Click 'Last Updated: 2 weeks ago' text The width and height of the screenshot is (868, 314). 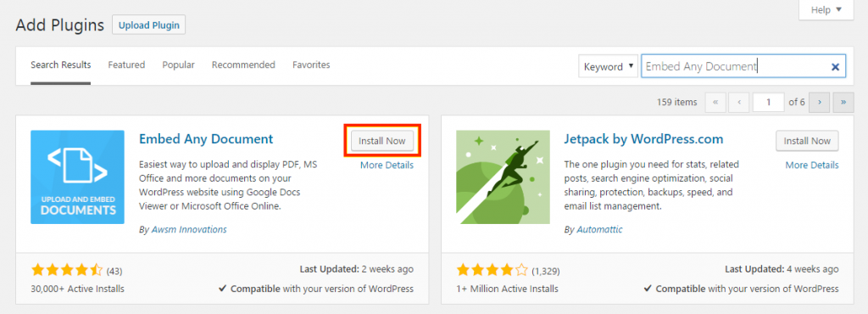pyautogui.click(x=357, y=270)
